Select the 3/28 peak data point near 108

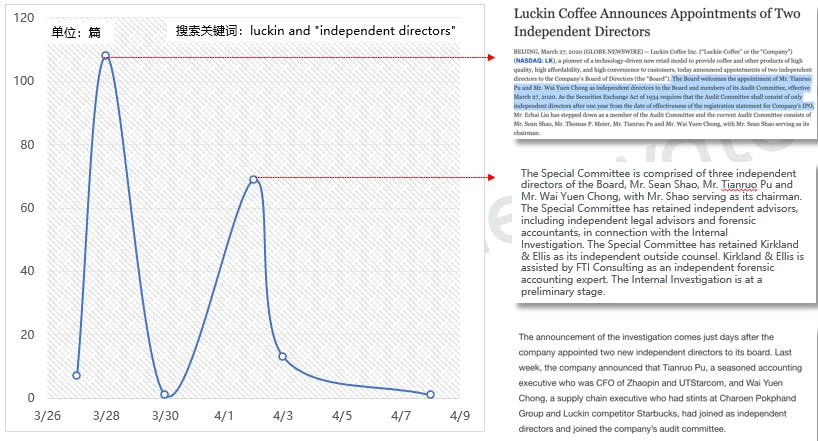(x=105, y=55)
